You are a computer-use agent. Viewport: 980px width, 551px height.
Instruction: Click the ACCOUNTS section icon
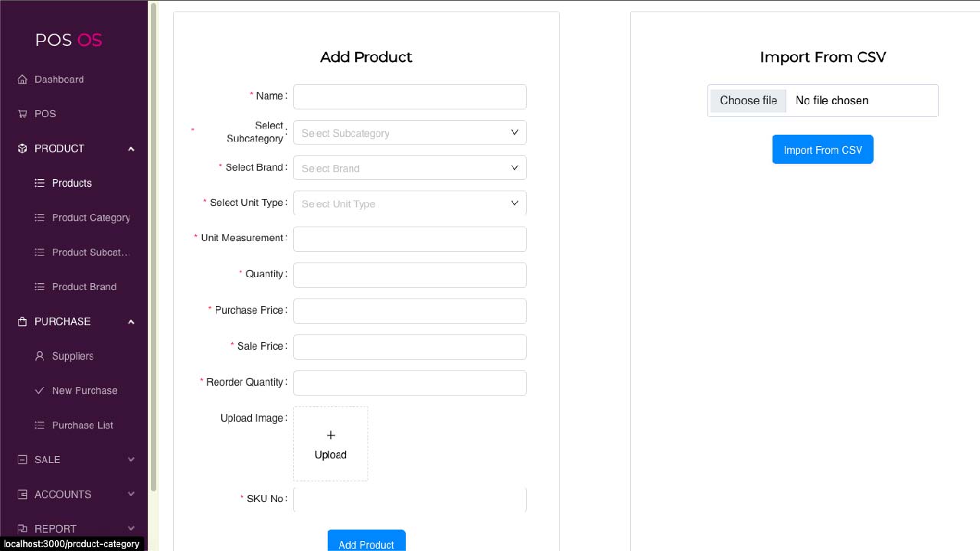click(22, 494)
